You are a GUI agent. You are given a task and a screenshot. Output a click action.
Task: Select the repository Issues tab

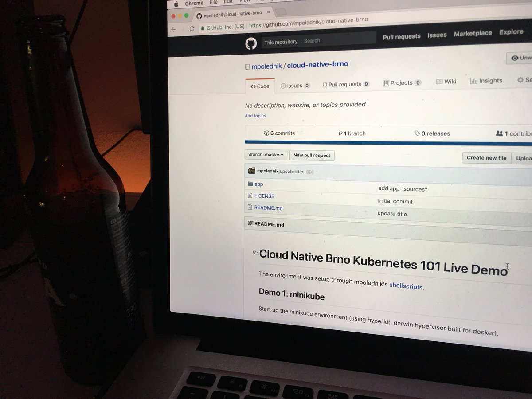tap(295, 86)
